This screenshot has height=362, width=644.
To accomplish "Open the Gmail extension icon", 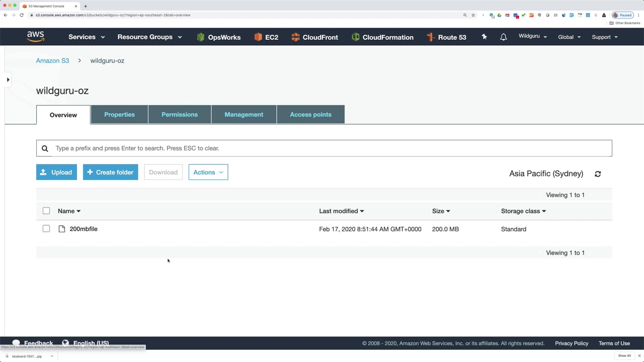I will (x=507, y=15).
